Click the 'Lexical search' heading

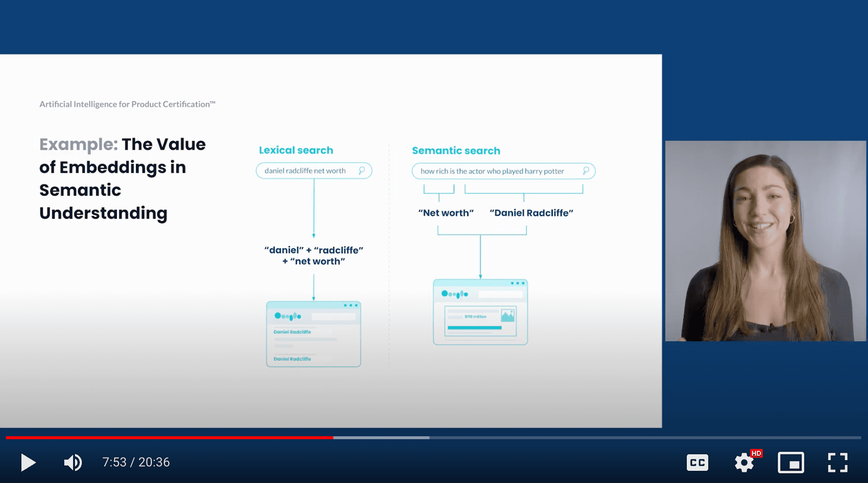coord(296,150)
